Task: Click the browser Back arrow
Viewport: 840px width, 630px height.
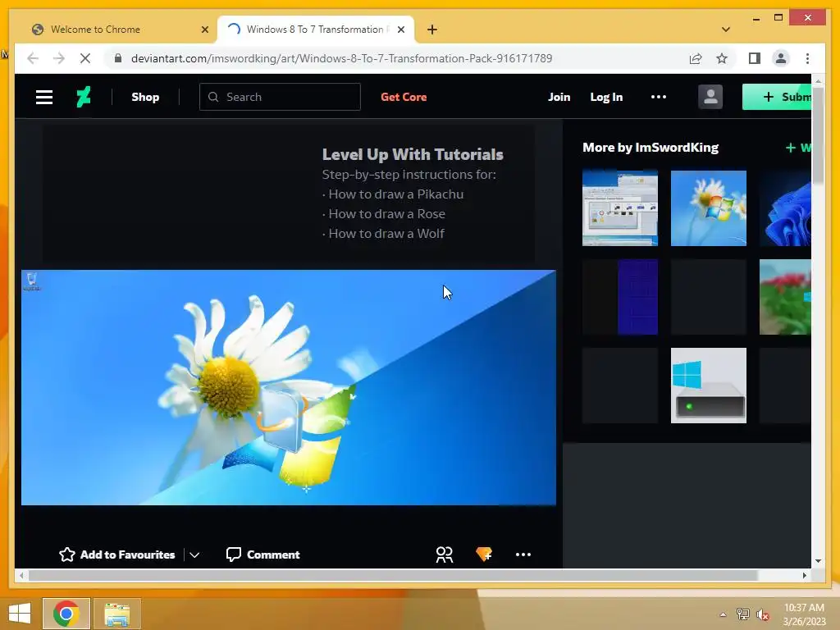Action: pyautogui.click(x=33, y=58)
